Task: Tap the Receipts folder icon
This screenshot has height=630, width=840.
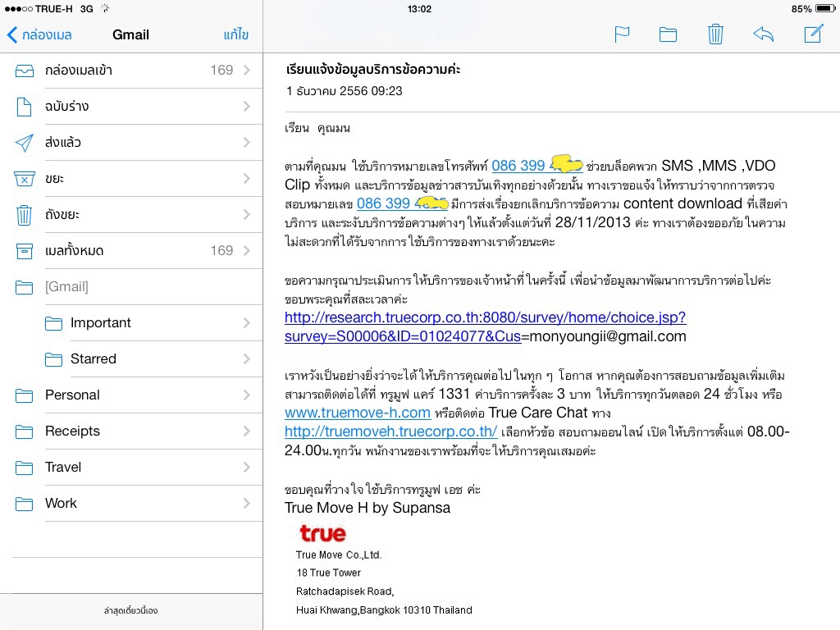Action: pos(24,431)
